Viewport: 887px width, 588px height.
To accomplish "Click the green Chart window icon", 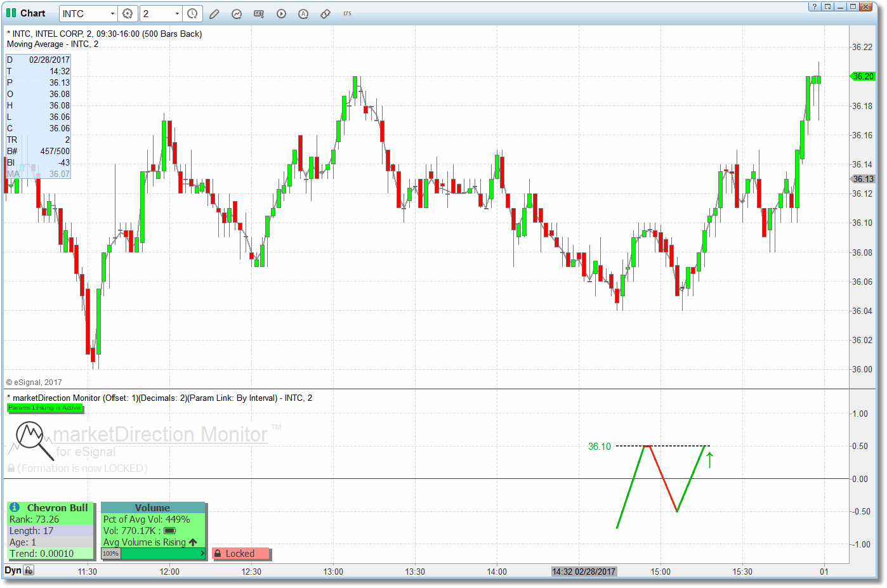I will pos(11,13).
